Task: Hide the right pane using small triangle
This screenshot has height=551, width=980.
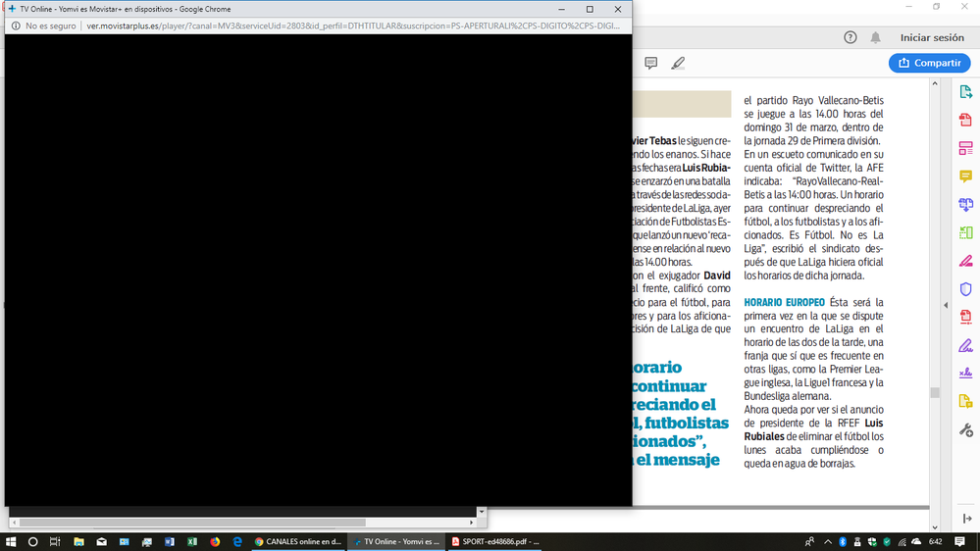Action: point(946,305)
